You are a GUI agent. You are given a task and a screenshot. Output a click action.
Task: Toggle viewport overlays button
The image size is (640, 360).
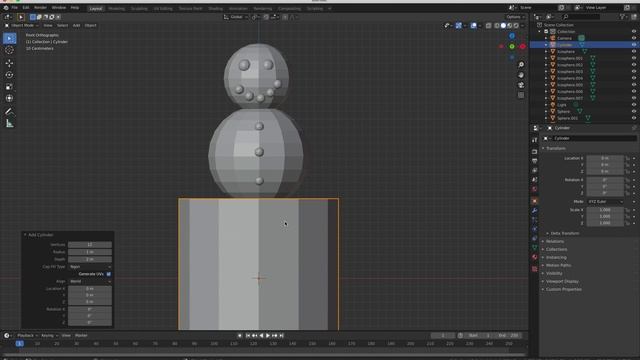(473, 25)
